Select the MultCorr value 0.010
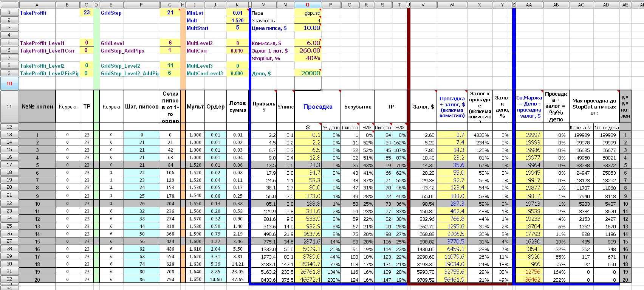 (237, 51)
